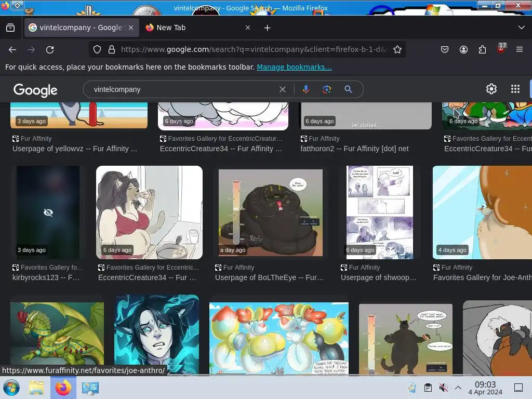Click the Manage bookmarks link
Viewport: 532px width, 399px height.
(x=294, y=67)
